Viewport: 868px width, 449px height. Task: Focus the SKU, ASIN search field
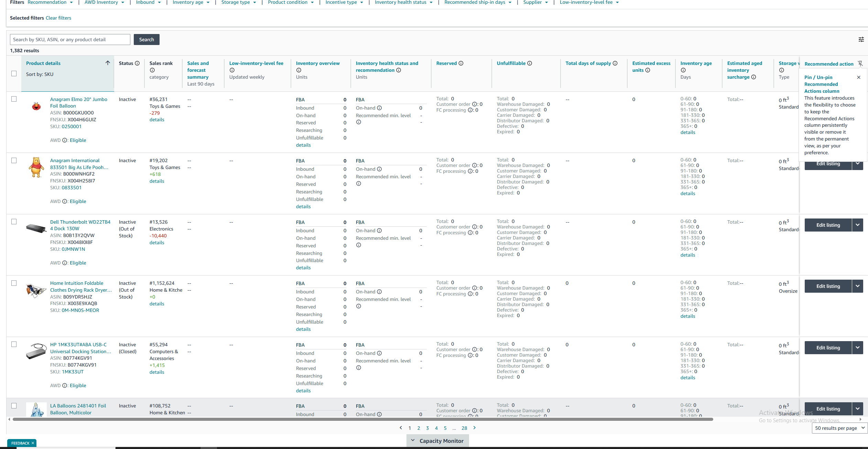tap(70, 40)
